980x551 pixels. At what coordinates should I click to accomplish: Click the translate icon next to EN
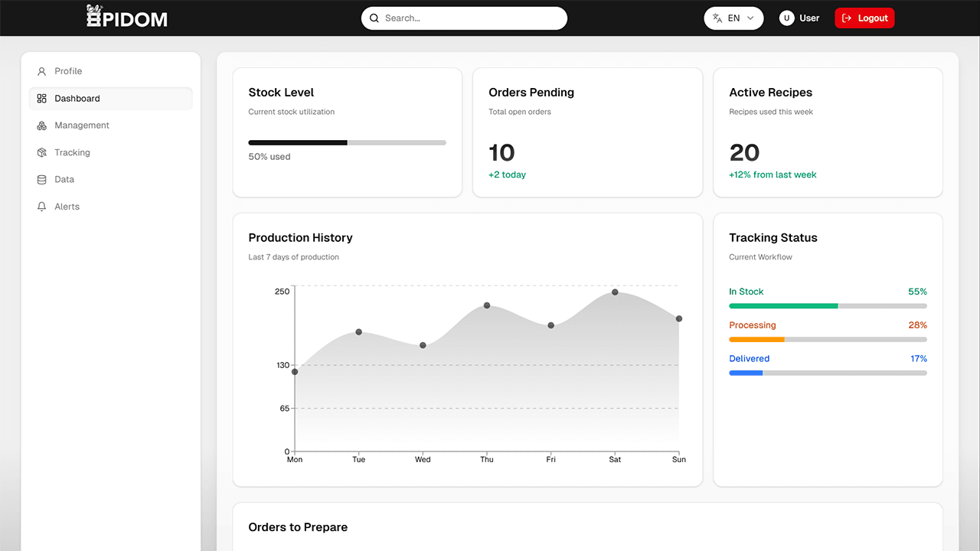pyautogui.click(x=717, y=17)
